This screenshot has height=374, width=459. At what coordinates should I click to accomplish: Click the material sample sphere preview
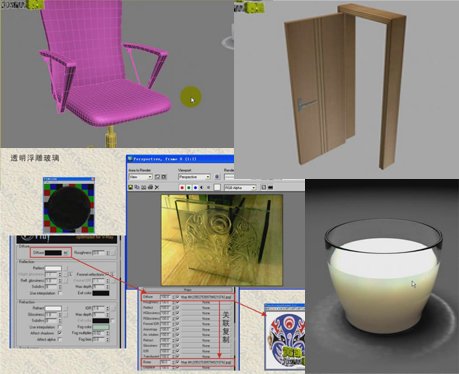(x=69, y=207)
